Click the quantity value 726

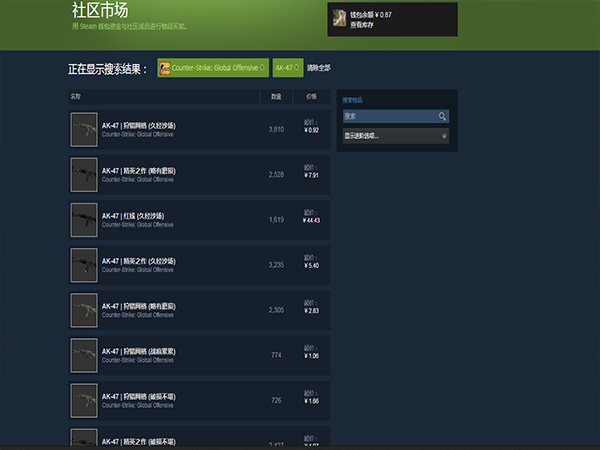(x=276, y=400)
